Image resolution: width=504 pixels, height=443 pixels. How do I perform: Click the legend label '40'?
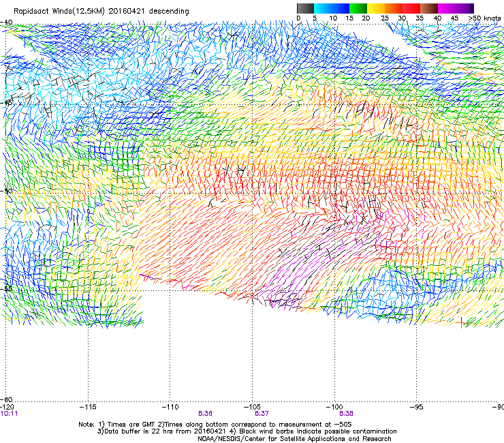437,18
